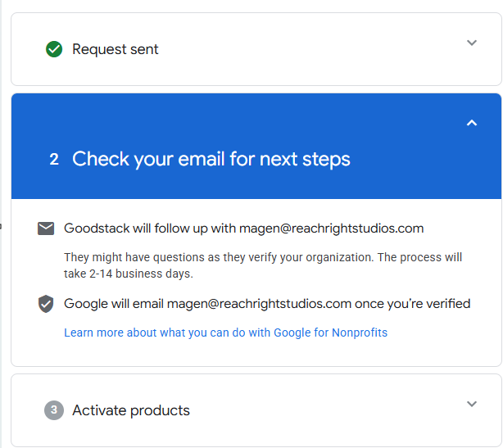Screen dimensions: 503x448
Task: Click the email address in the Google verification line
Action: pos(259,304)
